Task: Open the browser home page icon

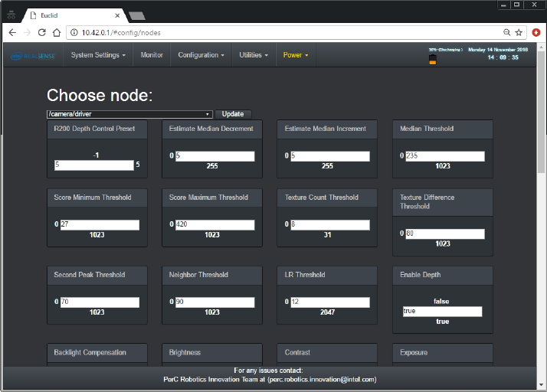Action: click(57, 32)
